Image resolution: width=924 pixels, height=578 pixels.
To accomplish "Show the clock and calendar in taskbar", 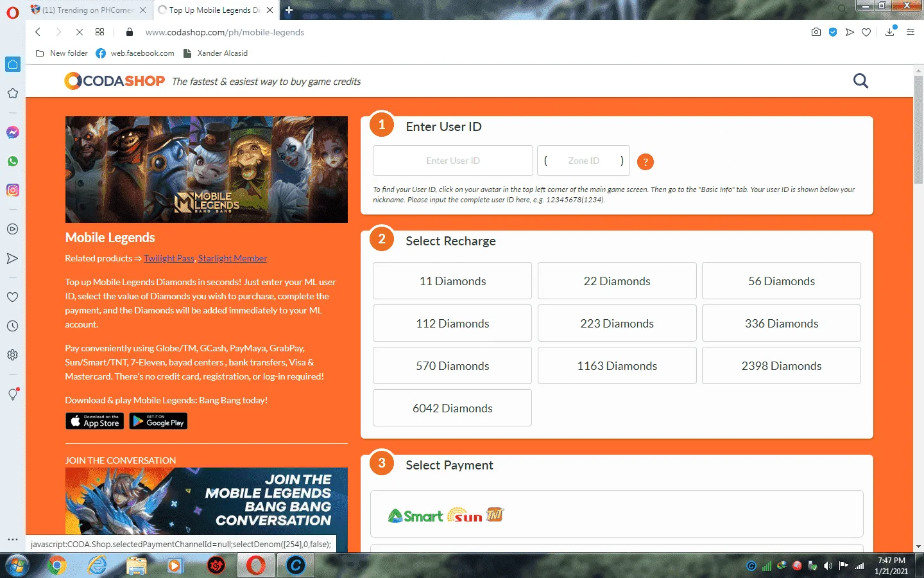I will 891,566.
